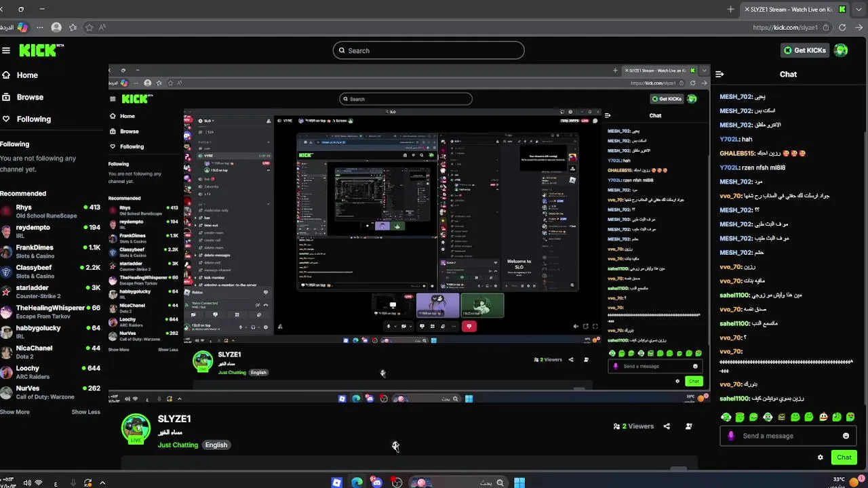Click the 2 Viewers count under the stream

pyautogui.click(x=633, y=426)
